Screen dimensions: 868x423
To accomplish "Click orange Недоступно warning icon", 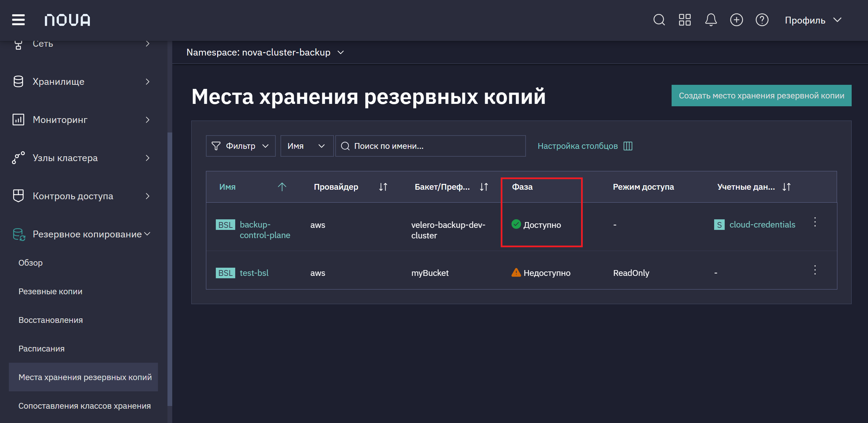I will click(x=516, y=272).
